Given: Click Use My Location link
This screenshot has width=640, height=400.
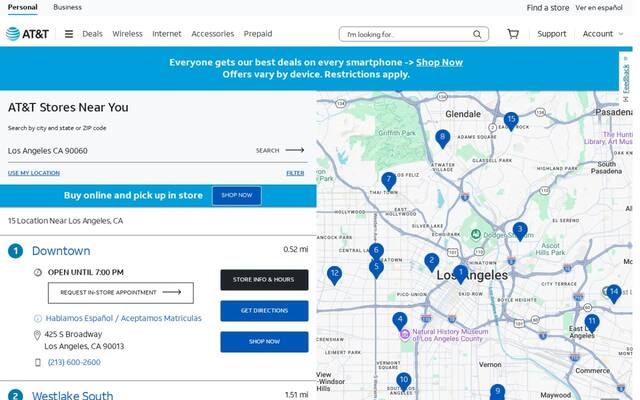Looking at the screenshot, I should [34, 173].
